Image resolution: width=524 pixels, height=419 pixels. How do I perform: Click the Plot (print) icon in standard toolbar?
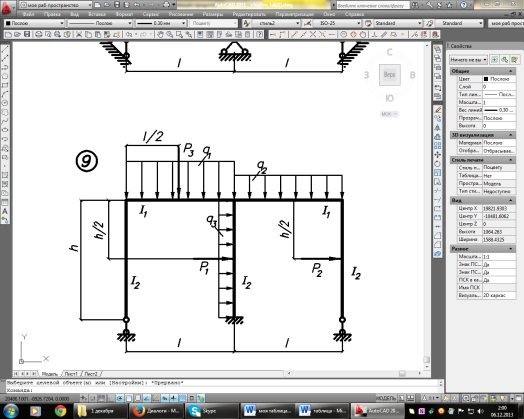point(39,34)
